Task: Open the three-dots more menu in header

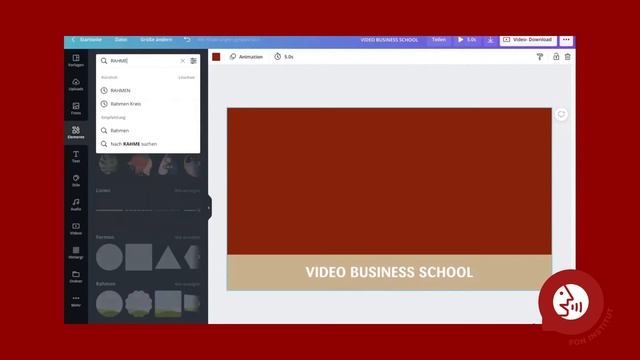Action: (566, 40)
